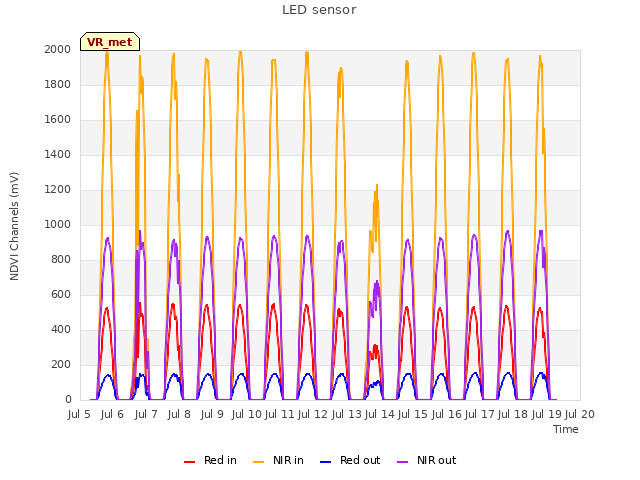This screenshot has height=480, width=640.
Task: Click the LED sensor chart title
Action: [319, 10]
